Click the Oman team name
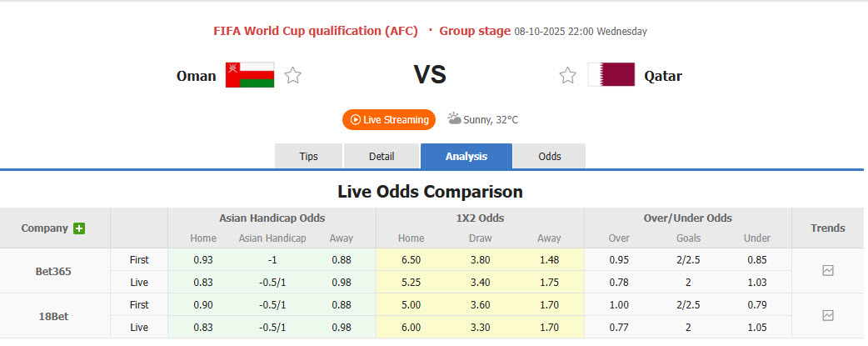 [x=197, y=76]
